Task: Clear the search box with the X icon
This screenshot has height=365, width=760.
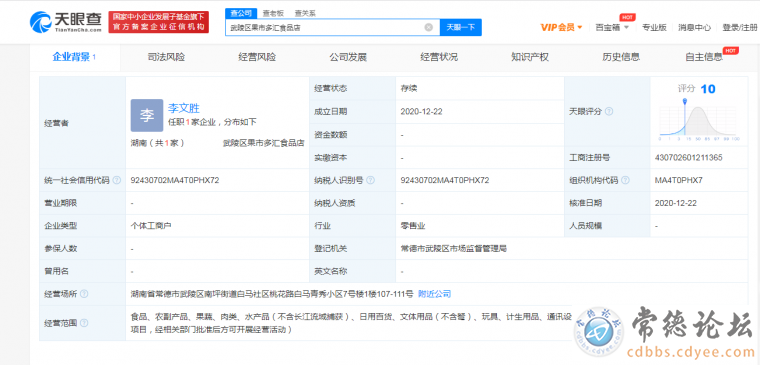Action: pos(428,28)
